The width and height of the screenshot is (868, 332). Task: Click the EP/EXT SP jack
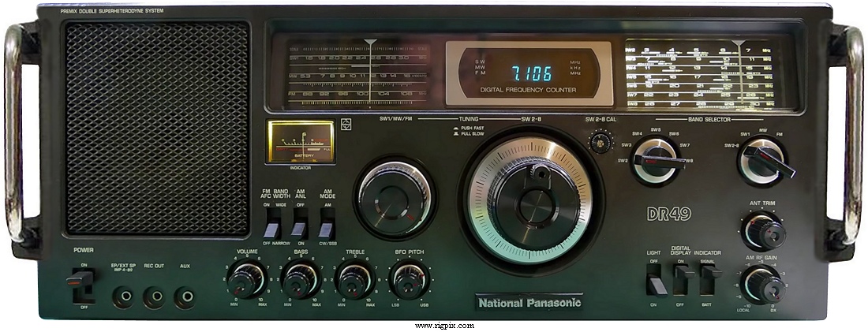click(x=123, y=297)
